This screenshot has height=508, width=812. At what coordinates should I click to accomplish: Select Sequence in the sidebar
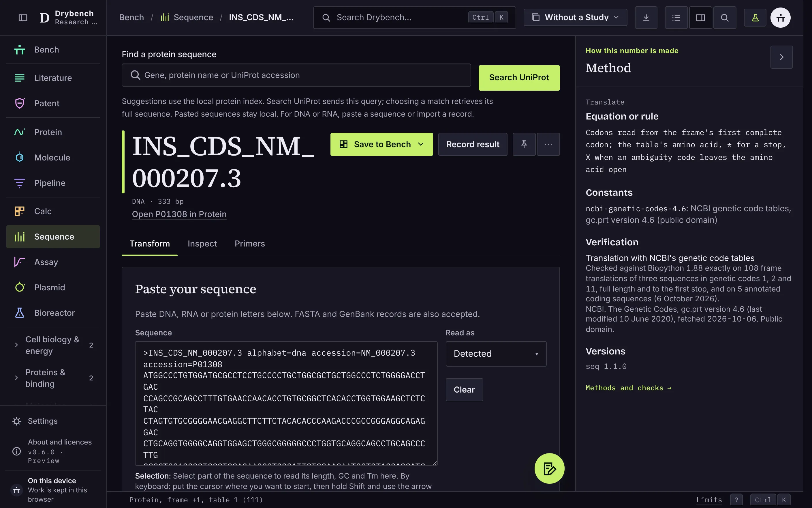pyautogui.click(x=53, y=237)
